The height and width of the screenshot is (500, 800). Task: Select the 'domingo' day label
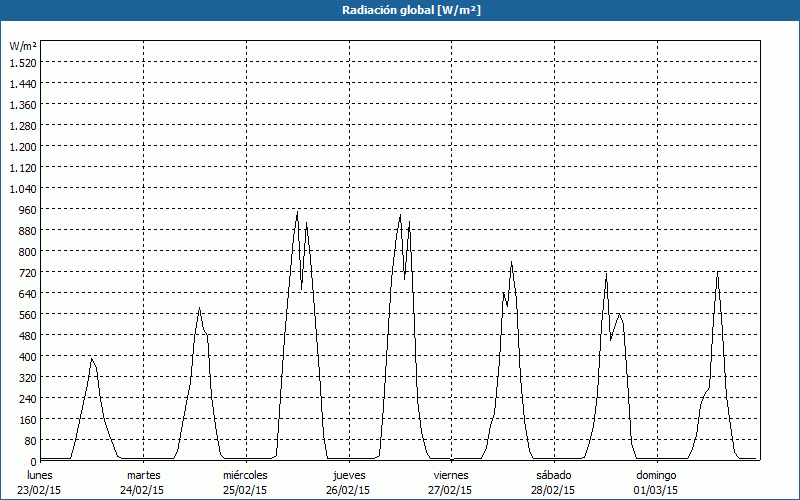tap(656, 475)
